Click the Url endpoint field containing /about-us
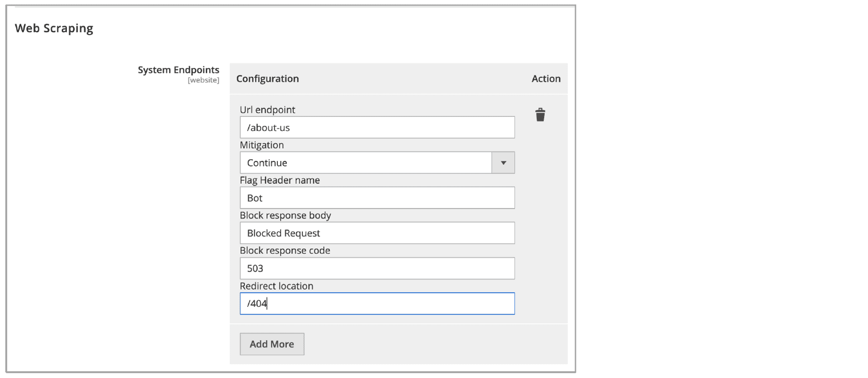868x378 pixels. pyautogui.click(x=377, y=127)
